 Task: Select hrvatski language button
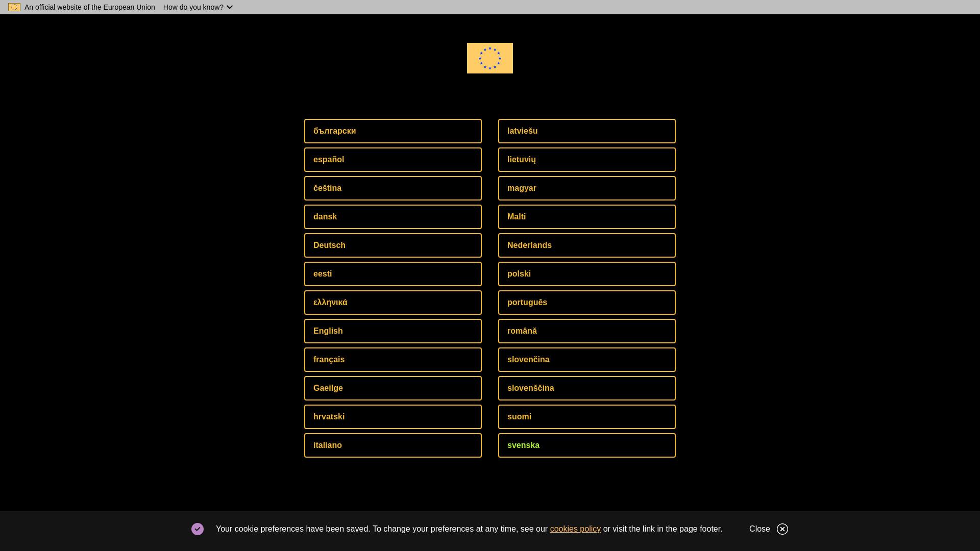pyautogui.click(x=393, y=417)
